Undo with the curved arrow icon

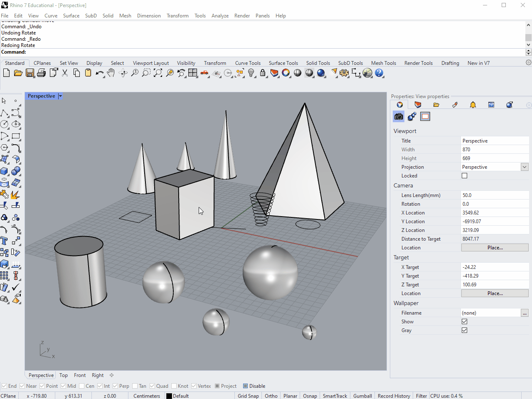100,73
